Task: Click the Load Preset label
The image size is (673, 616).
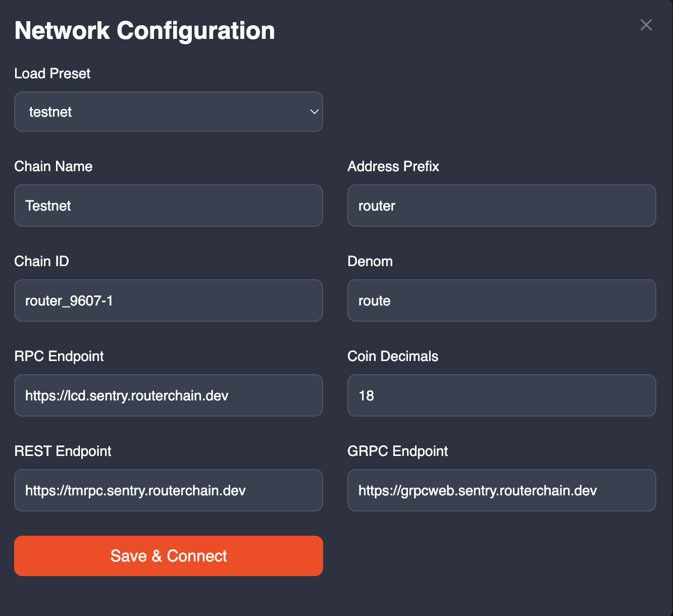Action: click(53, 74)
